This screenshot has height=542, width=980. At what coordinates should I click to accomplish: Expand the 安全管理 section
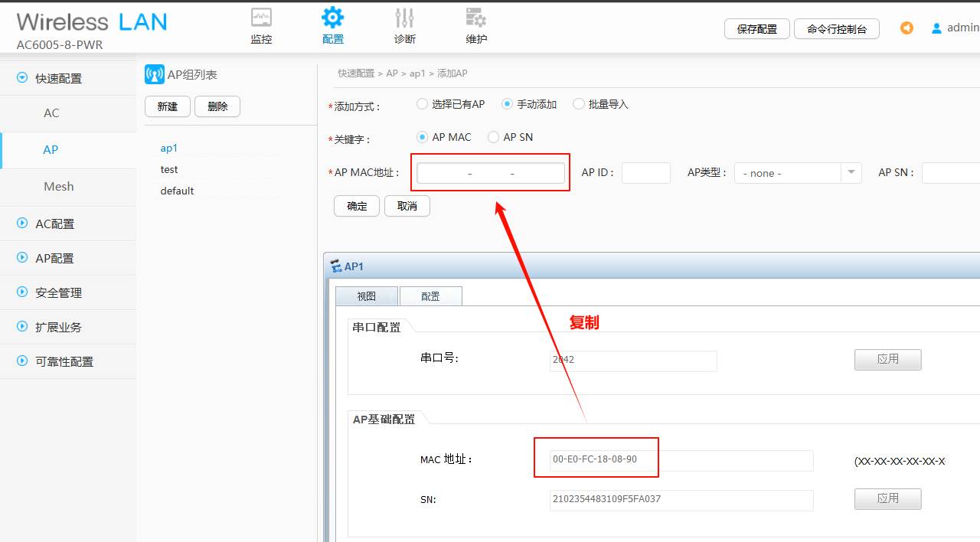point(21,292)
